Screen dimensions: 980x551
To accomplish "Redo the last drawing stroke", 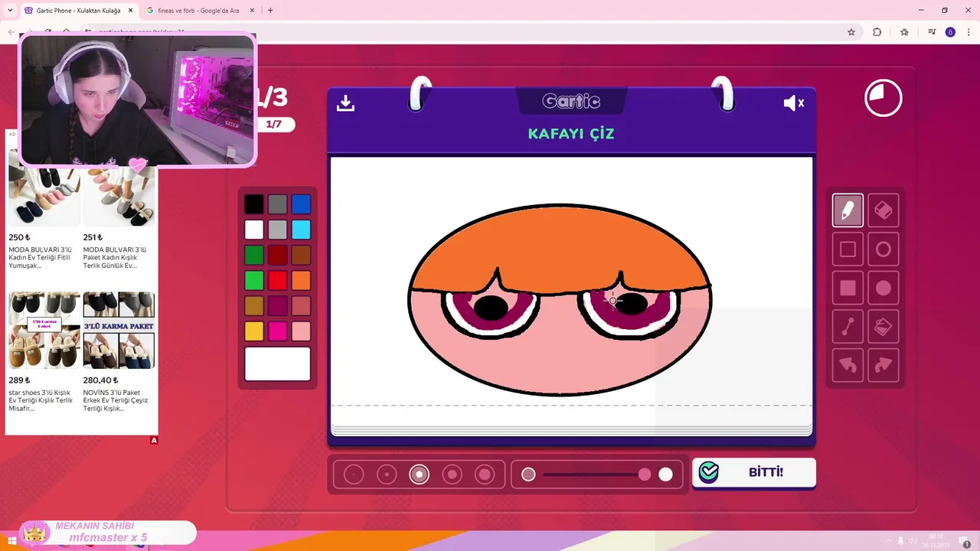I will [x=884, y=366].
